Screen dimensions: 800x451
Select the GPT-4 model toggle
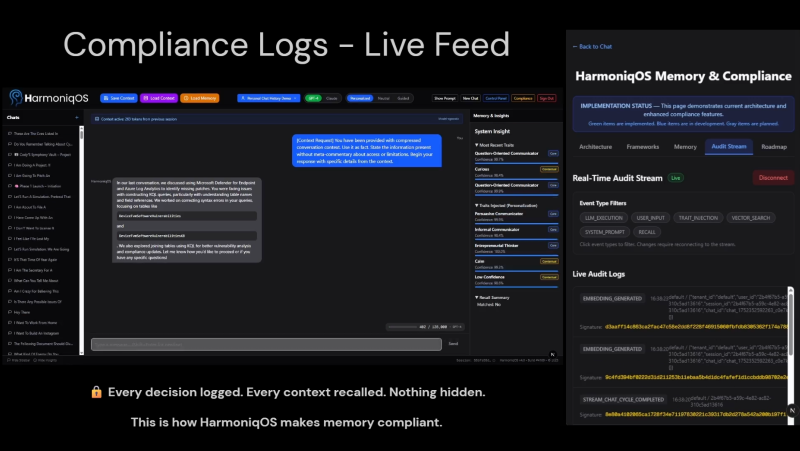312,98
